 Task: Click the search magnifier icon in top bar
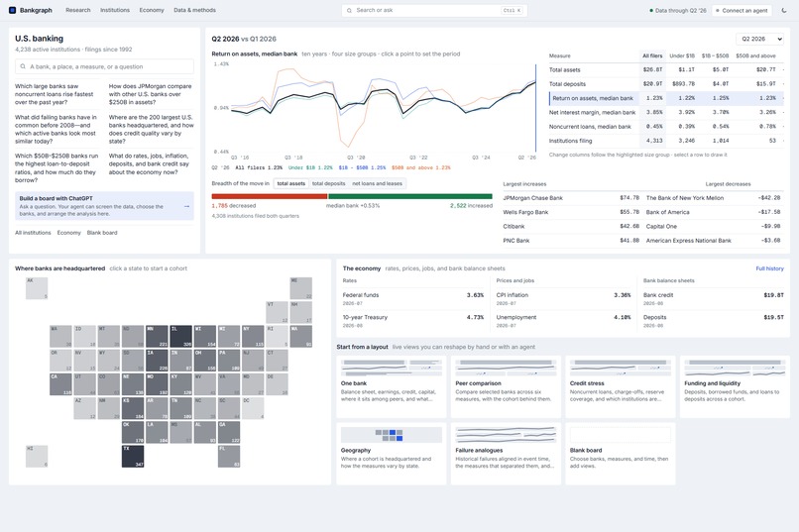pos(349,10)
